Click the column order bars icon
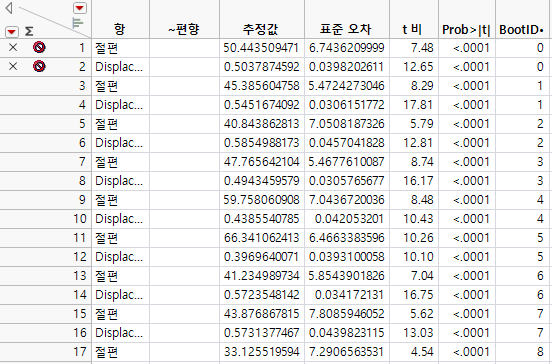 pyautogui.click(x=77, y=23)
